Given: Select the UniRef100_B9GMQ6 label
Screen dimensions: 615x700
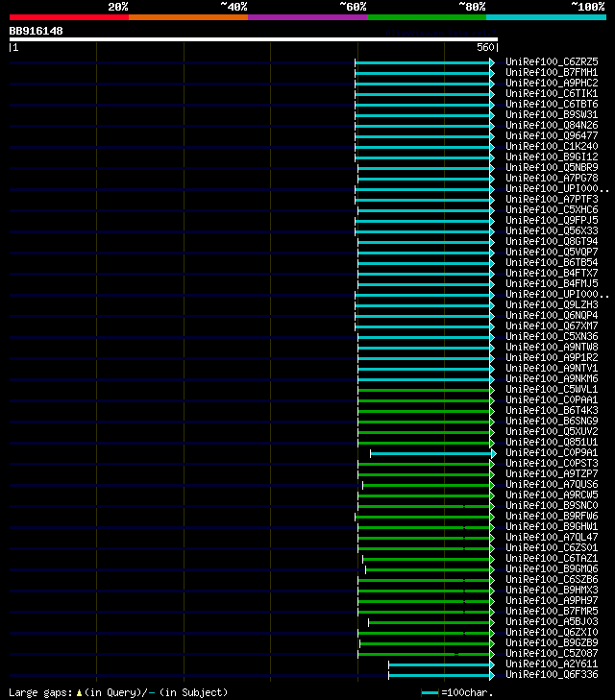Looking at the screenshot, I should [552, 569].
